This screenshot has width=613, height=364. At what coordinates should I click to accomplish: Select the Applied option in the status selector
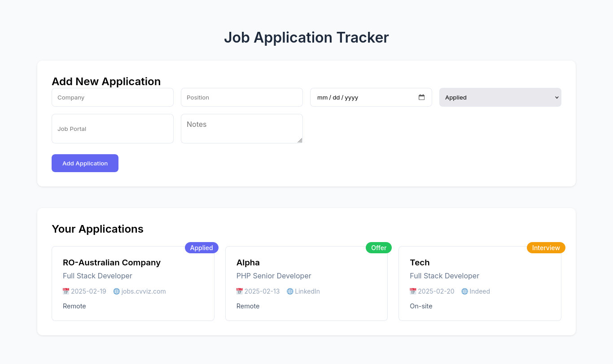500,97
